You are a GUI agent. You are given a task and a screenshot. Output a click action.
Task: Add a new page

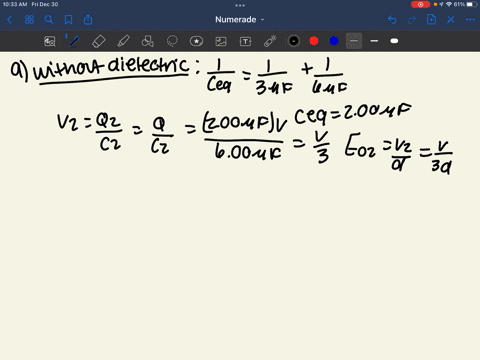point(431,20)
